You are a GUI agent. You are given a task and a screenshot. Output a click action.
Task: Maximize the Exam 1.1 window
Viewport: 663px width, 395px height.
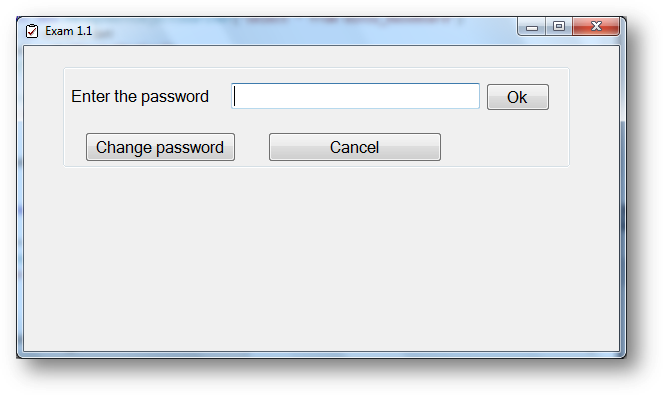(x=559, y=27)
